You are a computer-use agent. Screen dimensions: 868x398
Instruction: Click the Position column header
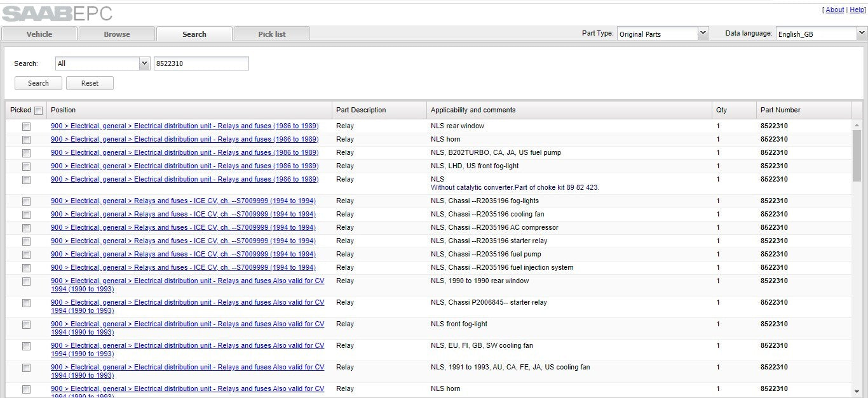(189, 110)
